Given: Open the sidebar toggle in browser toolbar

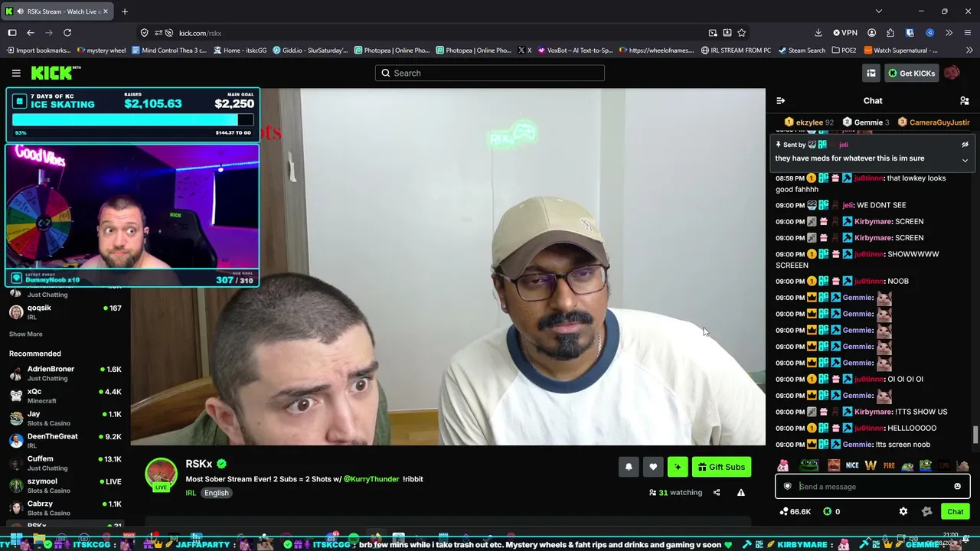Looking at the screenshot, I should click(x=12, y=33).
